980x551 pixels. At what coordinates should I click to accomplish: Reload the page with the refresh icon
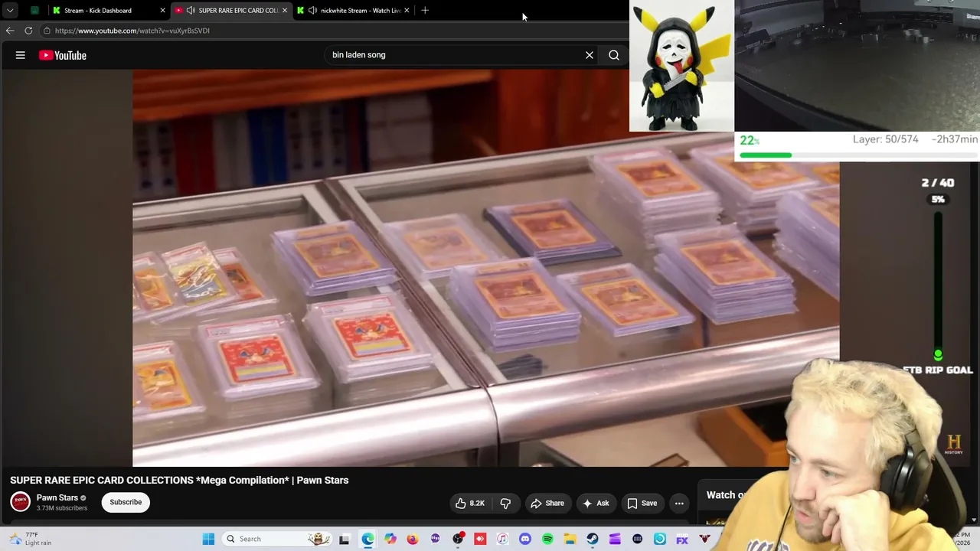(28, 31)
